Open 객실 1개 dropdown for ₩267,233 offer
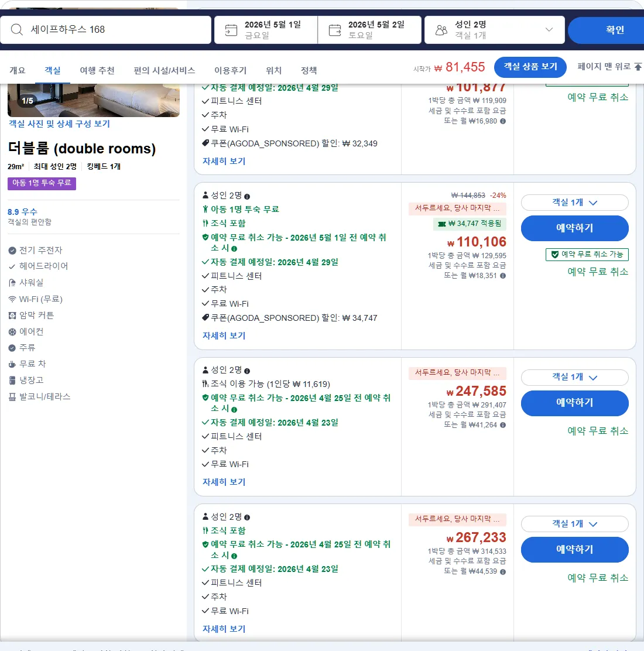The image size is (644, 651). pyautogui.click(x=575, y=524)
